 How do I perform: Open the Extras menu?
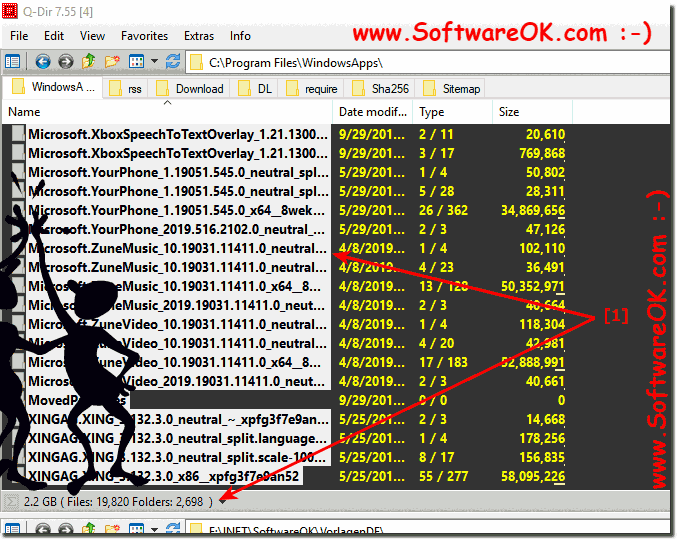199,36
